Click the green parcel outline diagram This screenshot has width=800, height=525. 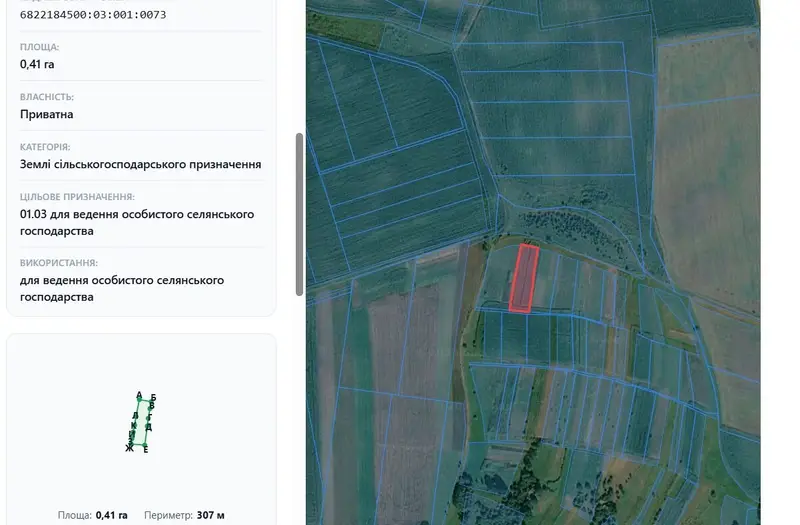coord(141,423)
